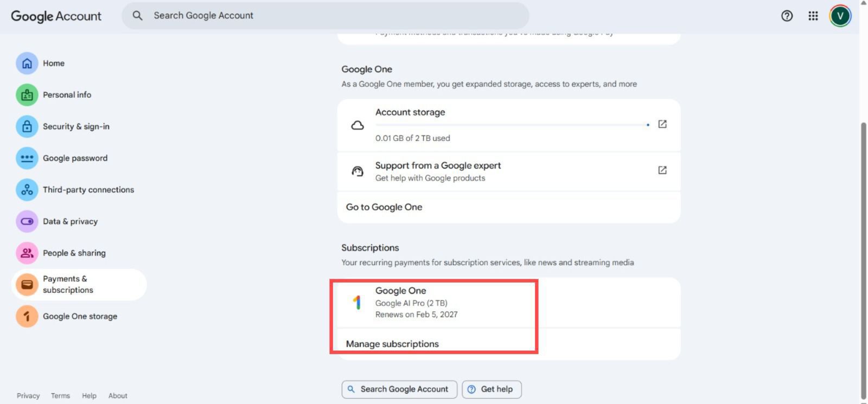
Task: Open the Privacy footer link
Action: [28, 396]
